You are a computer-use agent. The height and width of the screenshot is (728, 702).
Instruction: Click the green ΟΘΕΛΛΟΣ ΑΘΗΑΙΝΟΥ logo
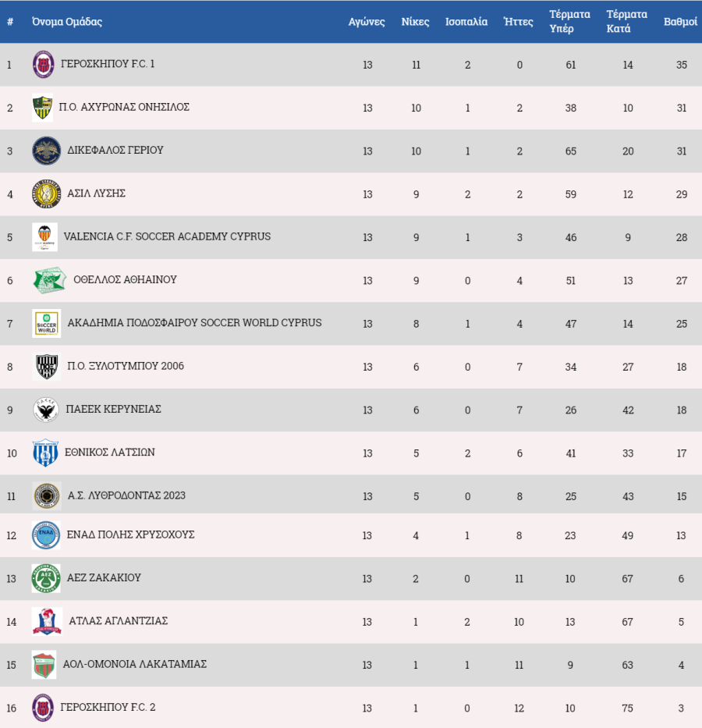pyautogui.click(x=50, y=280)
